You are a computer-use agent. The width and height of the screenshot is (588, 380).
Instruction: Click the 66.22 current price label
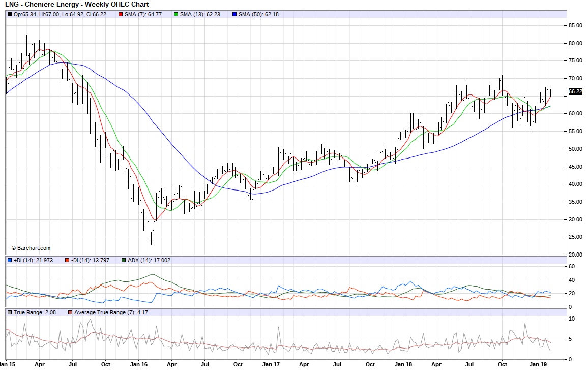coord(575,91)
